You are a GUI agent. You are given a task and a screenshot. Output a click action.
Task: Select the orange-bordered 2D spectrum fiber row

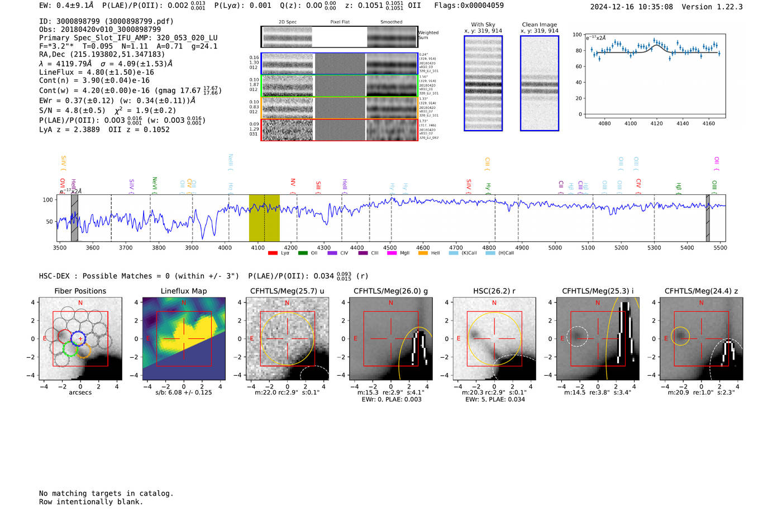point(340,108)
